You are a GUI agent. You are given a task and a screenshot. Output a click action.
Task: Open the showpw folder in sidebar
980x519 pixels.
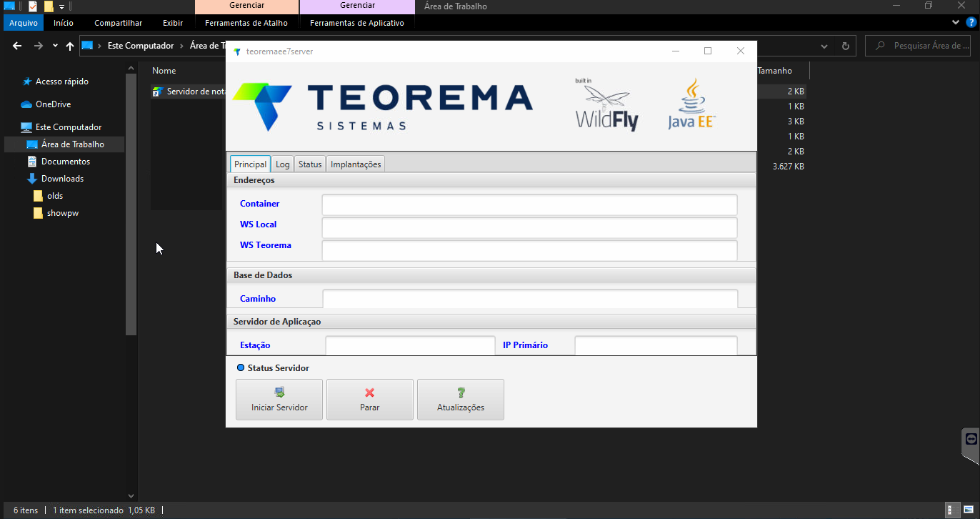(63, 213)
